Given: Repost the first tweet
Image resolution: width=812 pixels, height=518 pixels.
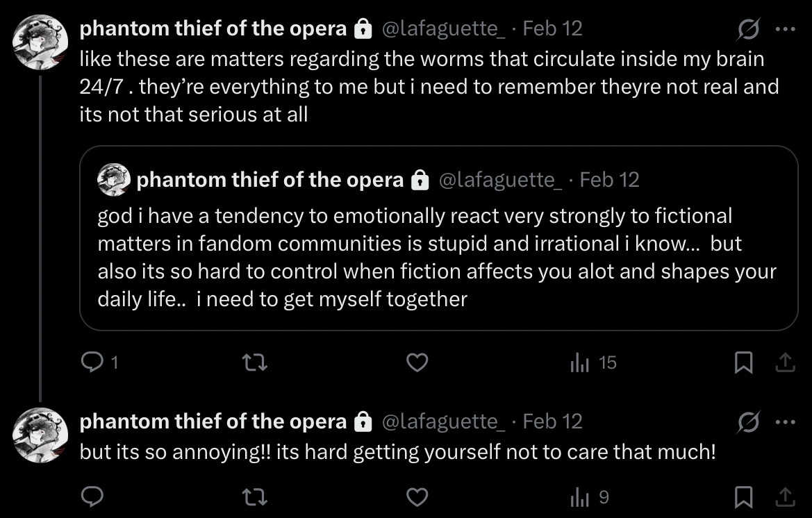Looking at the screenshot, I should (254, 362).
